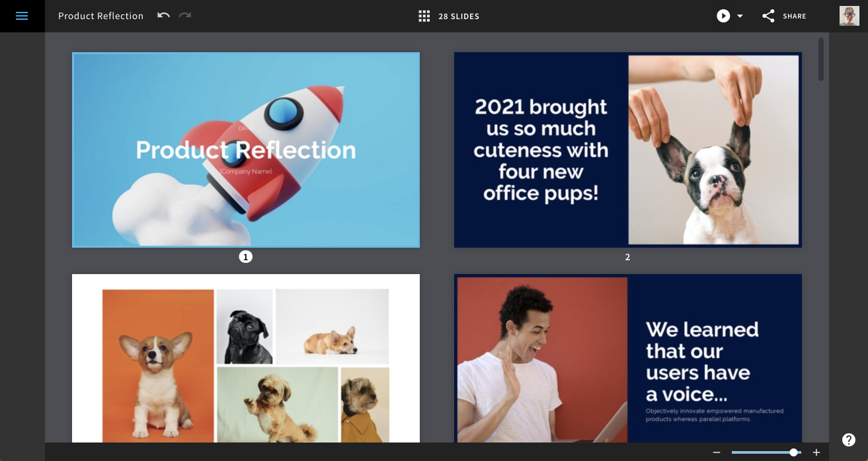Click the 28 SLIDES label
Screen dimensions: 868x461
(459, 16)
